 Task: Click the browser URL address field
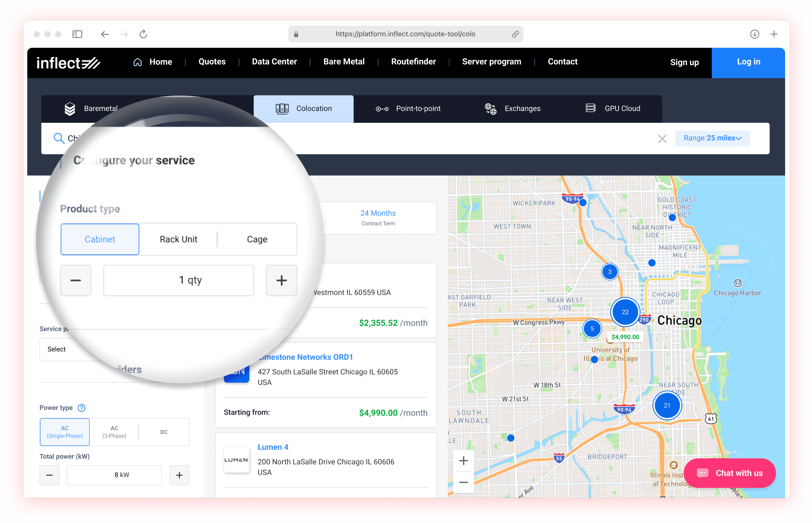click(406, 34)
